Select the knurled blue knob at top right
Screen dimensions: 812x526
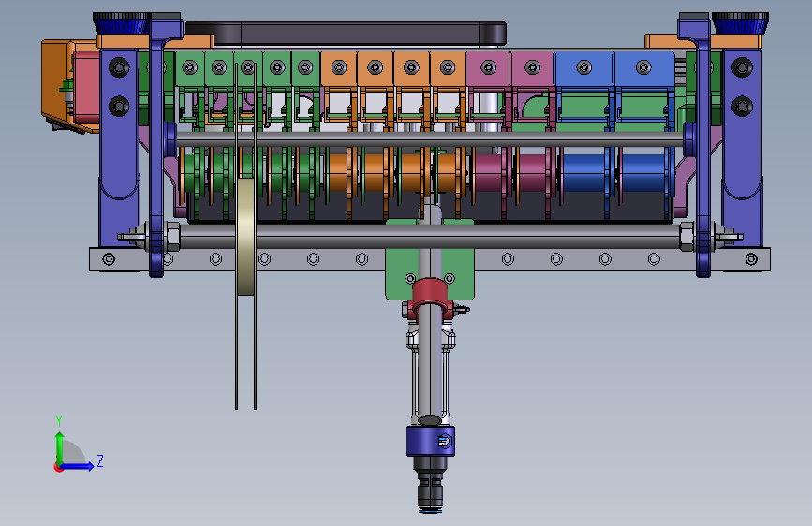pyautogui.click(x=740, y=23)
